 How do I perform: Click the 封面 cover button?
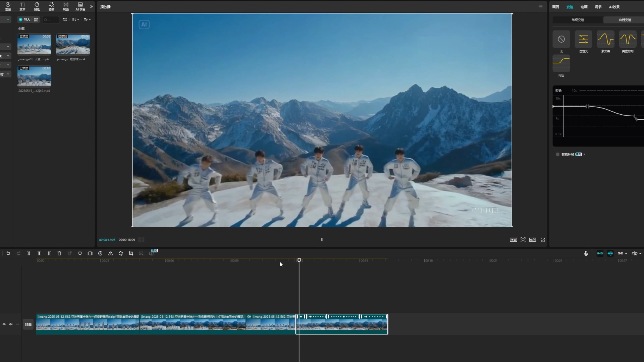28,324
